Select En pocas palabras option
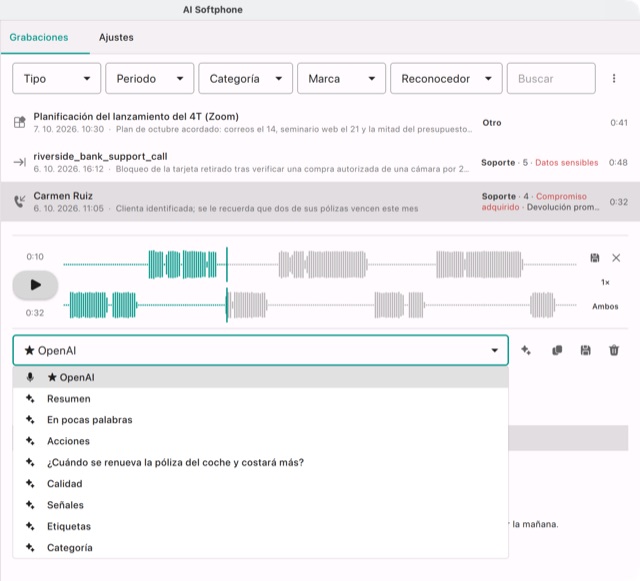The width and height of the screenshot is (640, 581). [x=260, y=420]
